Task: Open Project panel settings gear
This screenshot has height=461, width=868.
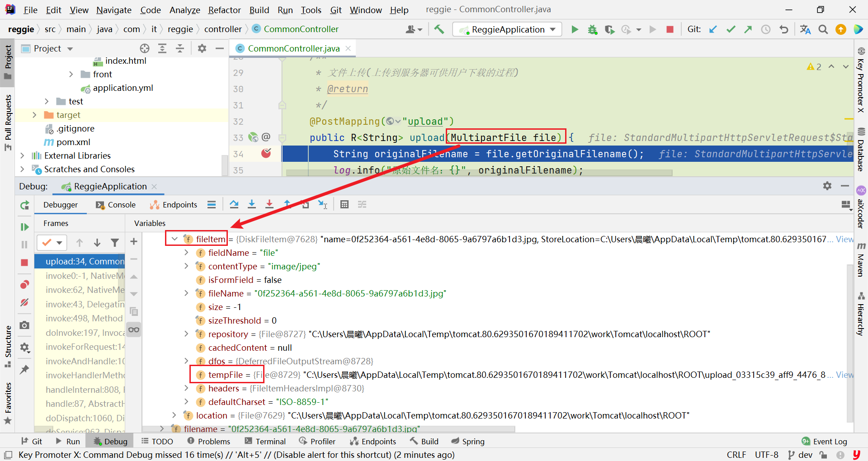Action: tap(202, 48)
